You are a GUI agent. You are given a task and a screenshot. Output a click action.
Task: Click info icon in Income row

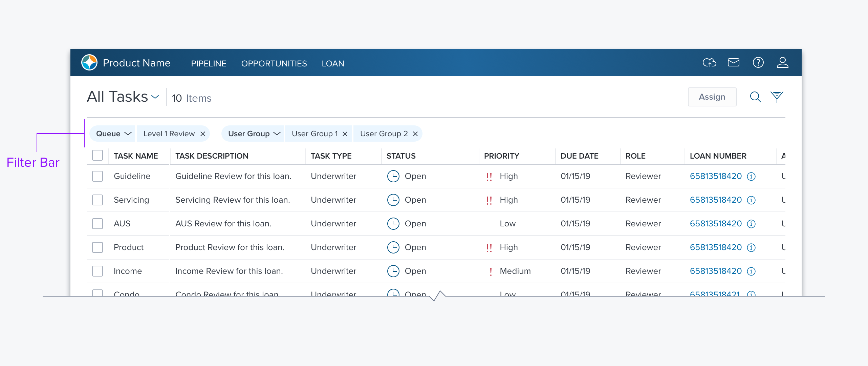point(751,271)
